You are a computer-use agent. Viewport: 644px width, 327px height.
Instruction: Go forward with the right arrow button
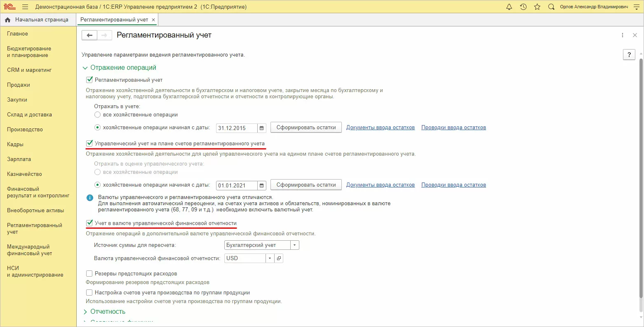tap(104, 36)
